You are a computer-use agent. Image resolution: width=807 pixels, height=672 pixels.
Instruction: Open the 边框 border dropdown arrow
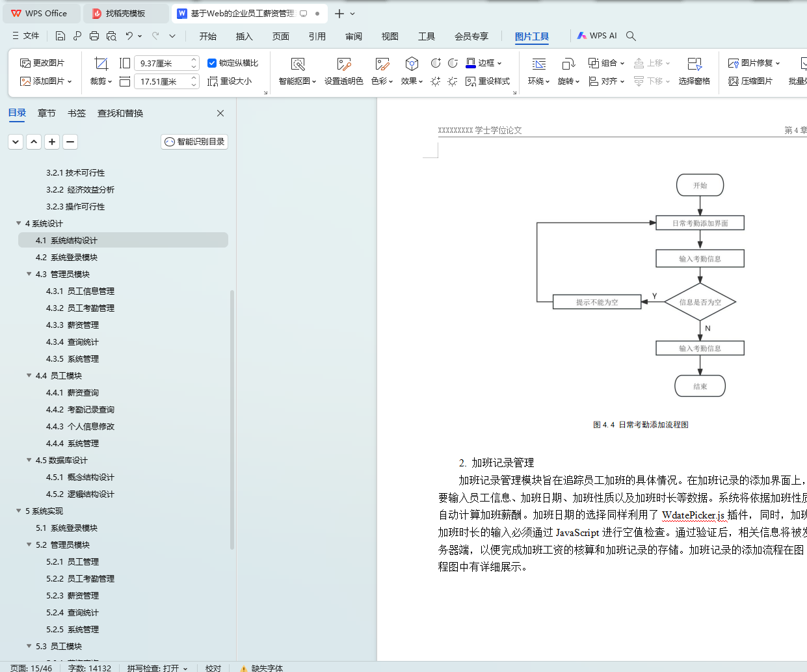coord(499,63)
